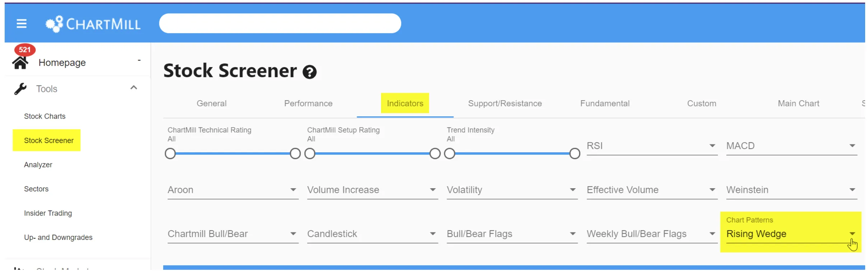Viewport: 868px width, 273px height.
Task: Click the 521 notification badge
Action: 25,50
